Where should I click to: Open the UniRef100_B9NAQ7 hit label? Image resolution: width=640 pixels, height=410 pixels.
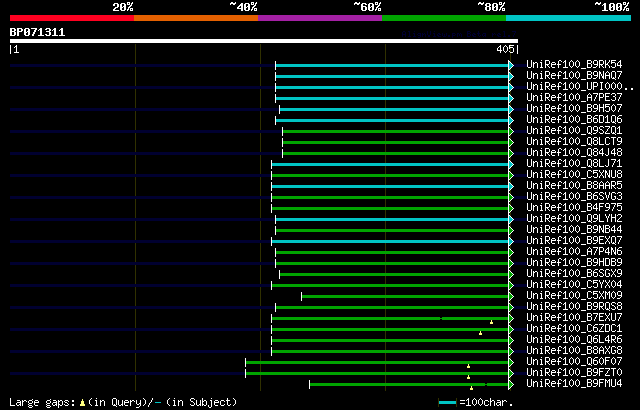pyautogui.click(x=574, y=75)
